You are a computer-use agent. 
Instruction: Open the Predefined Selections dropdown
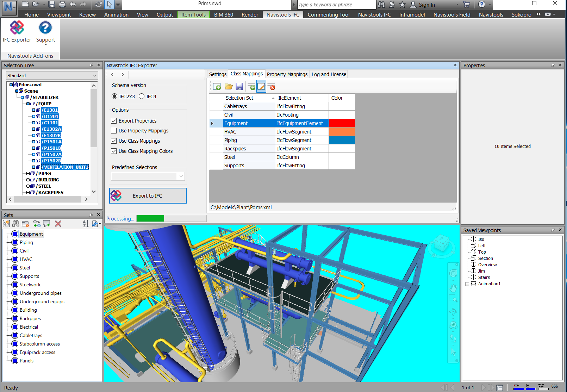coord(148,176)
